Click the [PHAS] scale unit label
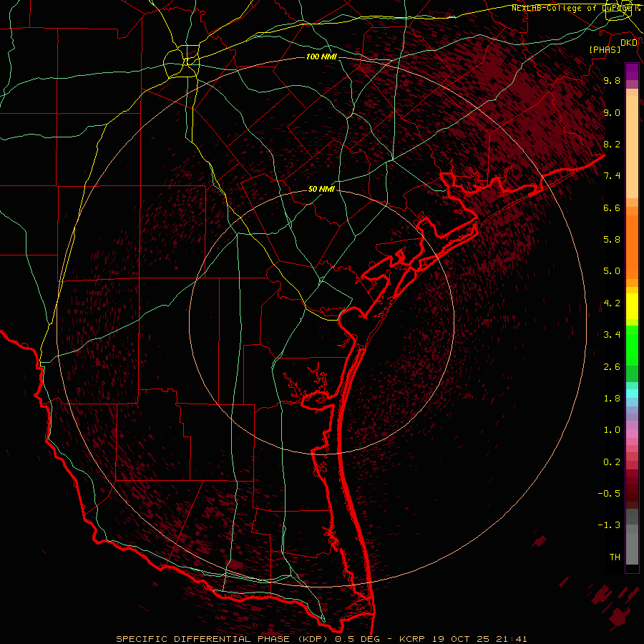Screen dimensions: 644x644 click(x=605, y=50)
